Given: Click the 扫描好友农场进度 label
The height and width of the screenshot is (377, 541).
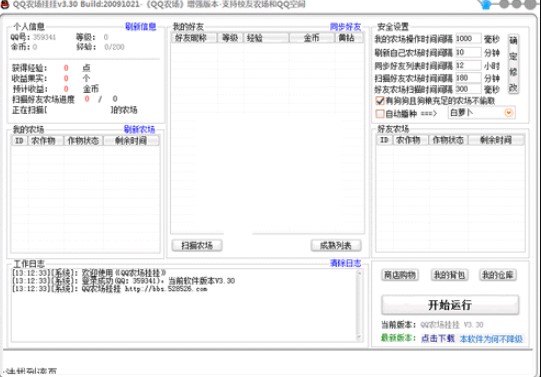Looking at the screenshot, I should tap(43, 100).
